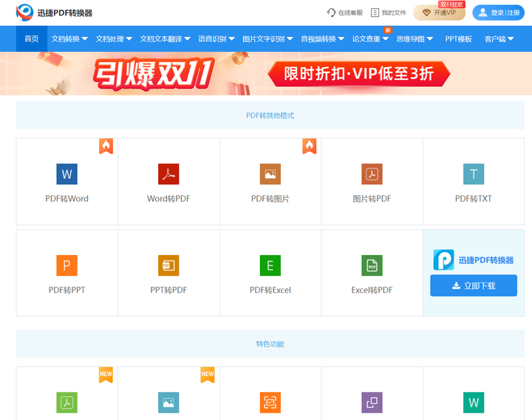Image resolution: width=532 pixels, height=420 pixels.
Task: Go to the 首页 tab
Action: pyautogui.click(x=32, y=38)
